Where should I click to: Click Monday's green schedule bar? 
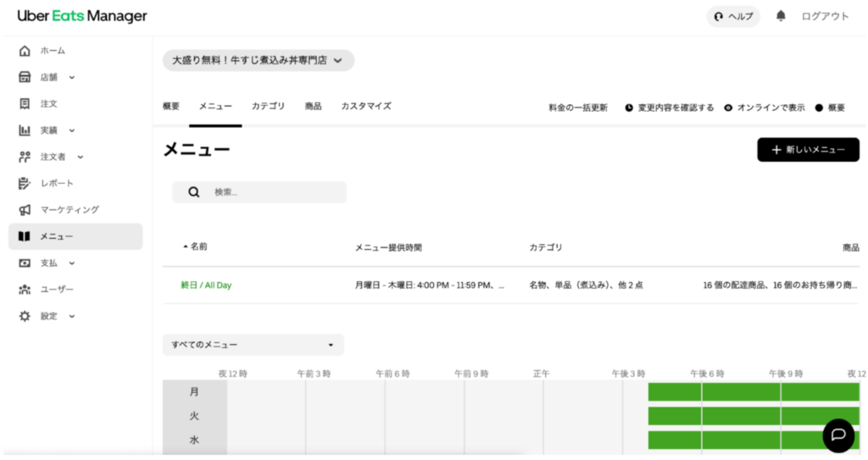click(753, 391)
